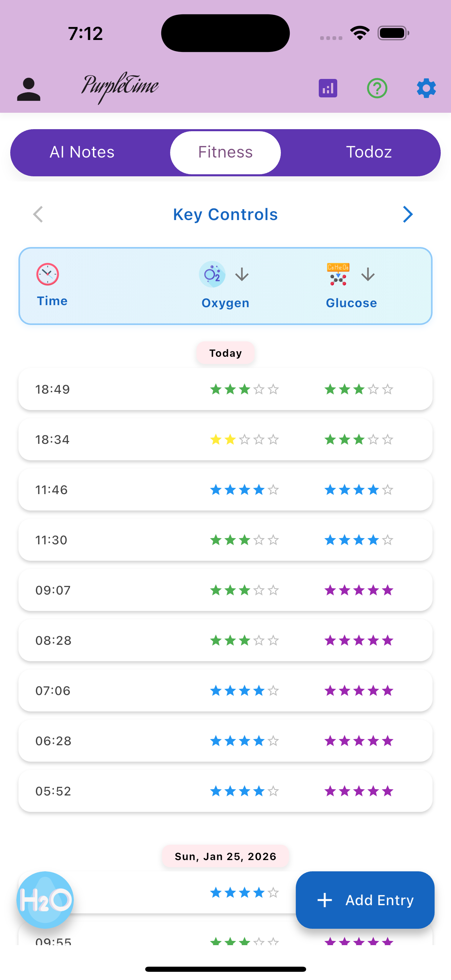Screen dimensions: 451x980
Task: Open the user profile icon
Action: [28, 89]
